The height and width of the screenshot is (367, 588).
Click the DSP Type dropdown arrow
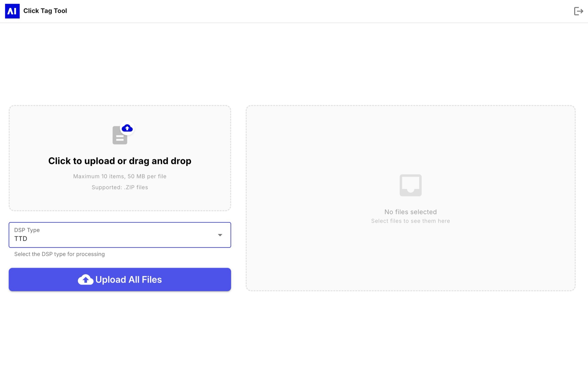tap(220, 235)
